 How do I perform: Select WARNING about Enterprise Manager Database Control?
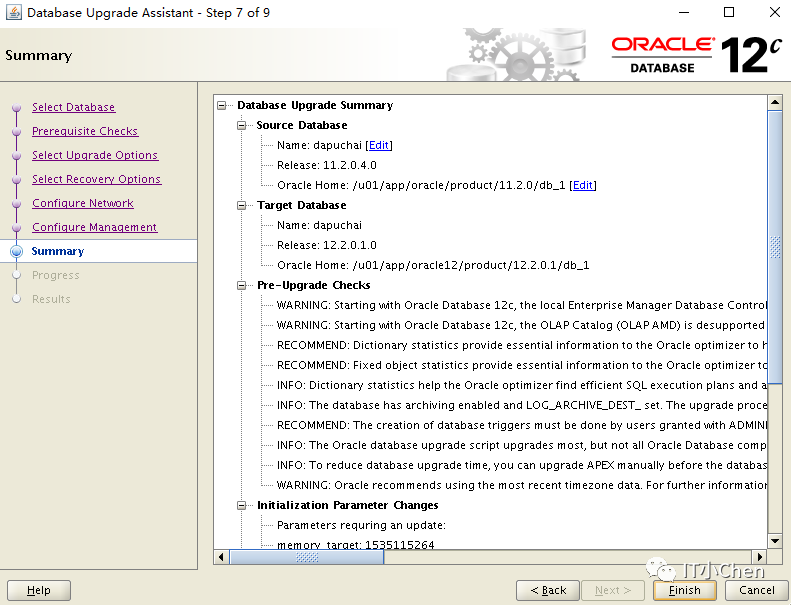(x=522, y=305)
